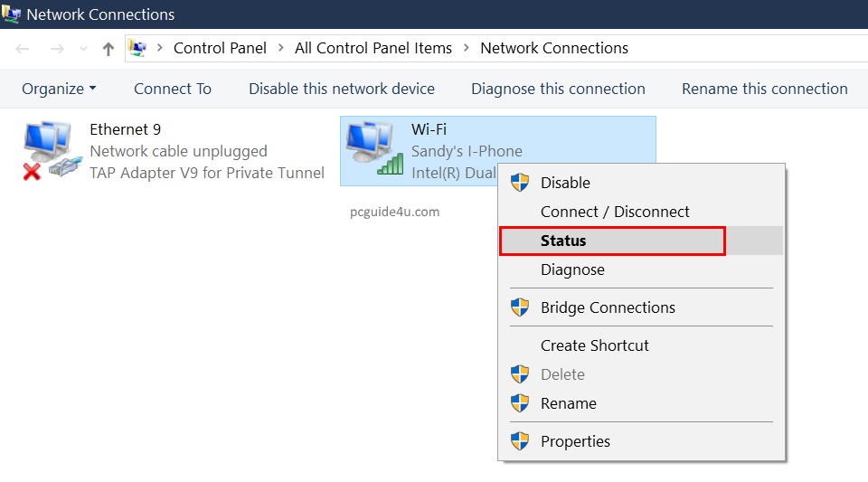Click the Forward arrow navigation icon
This screenshot has width=868, height=482.
[57, 49]
